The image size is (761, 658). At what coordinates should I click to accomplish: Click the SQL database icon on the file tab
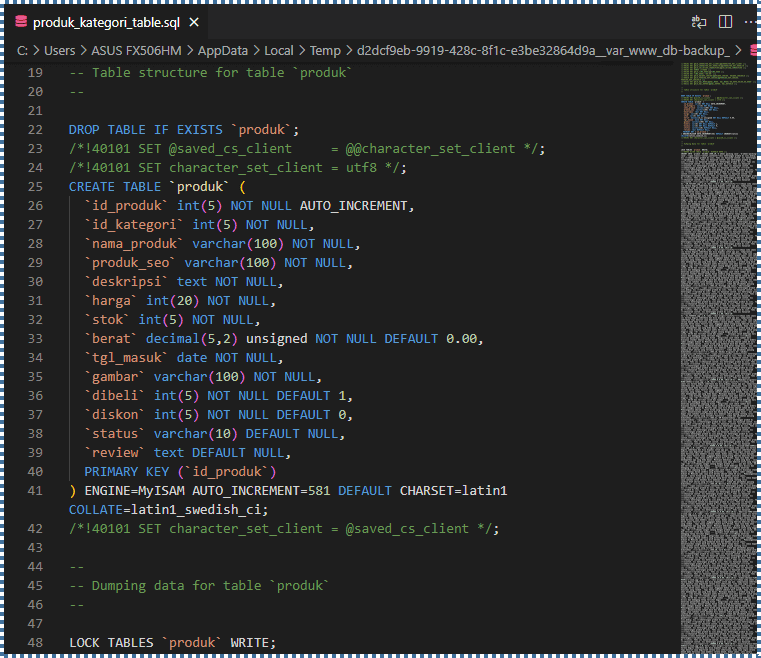click(x=21, y=22)
